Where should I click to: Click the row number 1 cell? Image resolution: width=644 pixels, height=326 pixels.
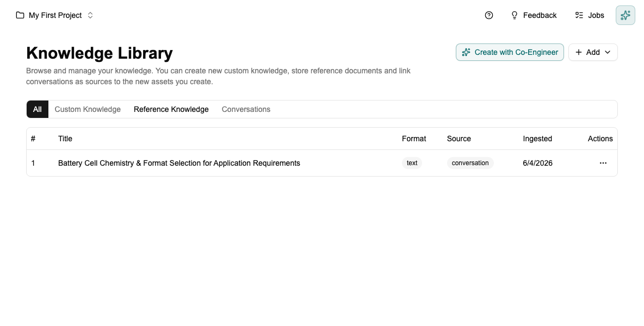[x=33, y=163]
